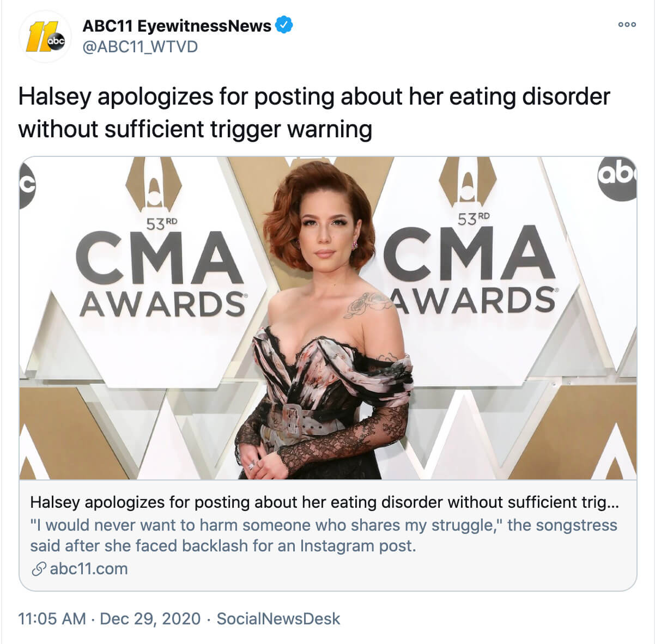
Task: Click the chain link icon beside abc11.com
Action: pyautogui.click(x=38, y=569)
